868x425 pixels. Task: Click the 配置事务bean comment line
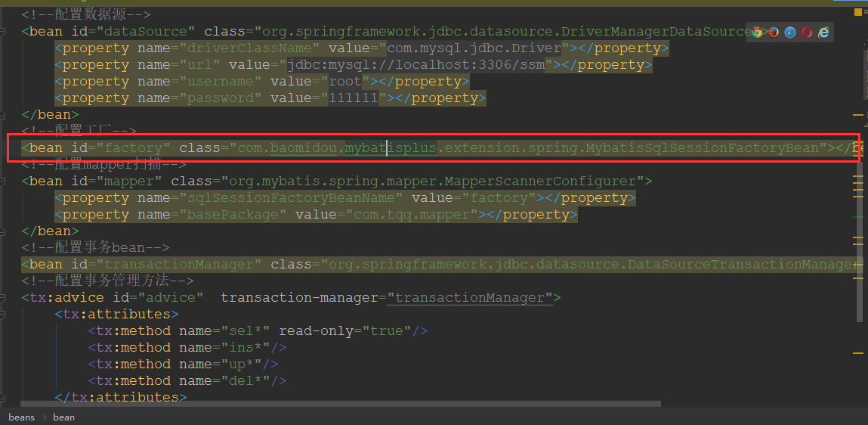click(x=95, y=248)
